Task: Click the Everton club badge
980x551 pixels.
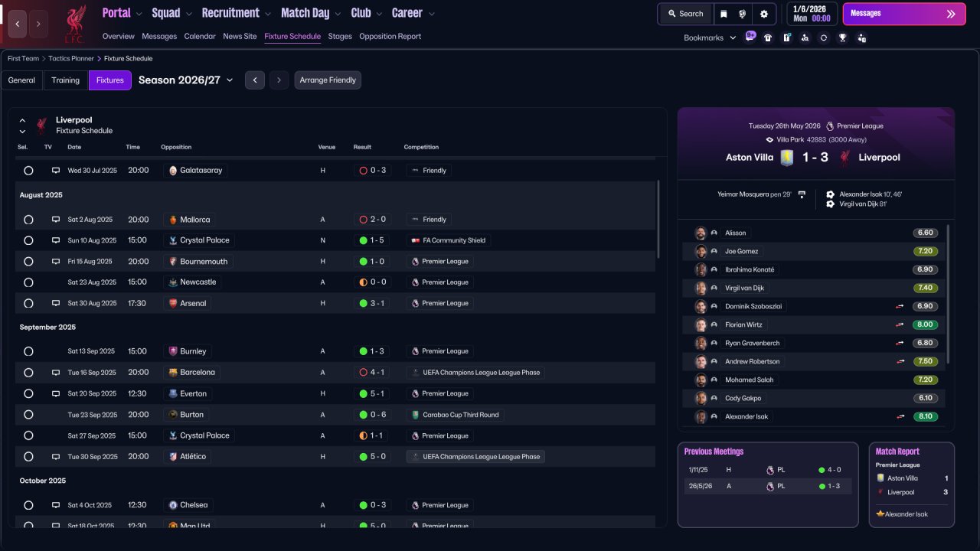Action: point(173,393)
